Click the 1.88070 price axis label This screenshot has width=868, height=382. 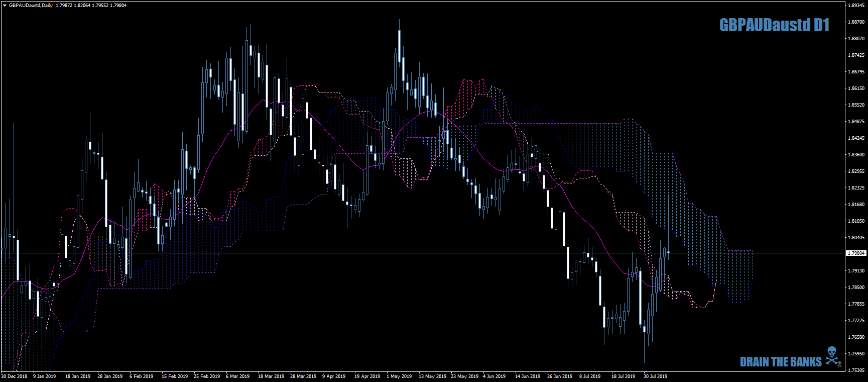(x=856, y=39)
